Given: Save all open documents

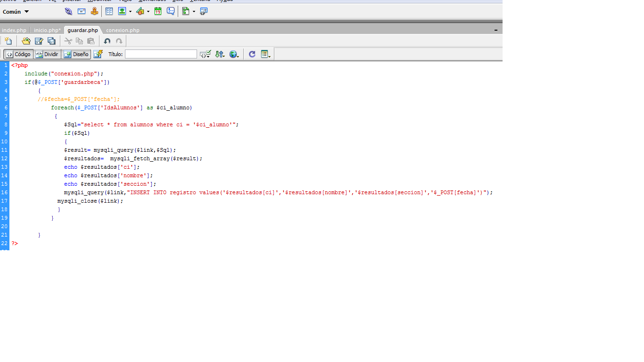Looking at the screenshot, I should pos(51,41).
